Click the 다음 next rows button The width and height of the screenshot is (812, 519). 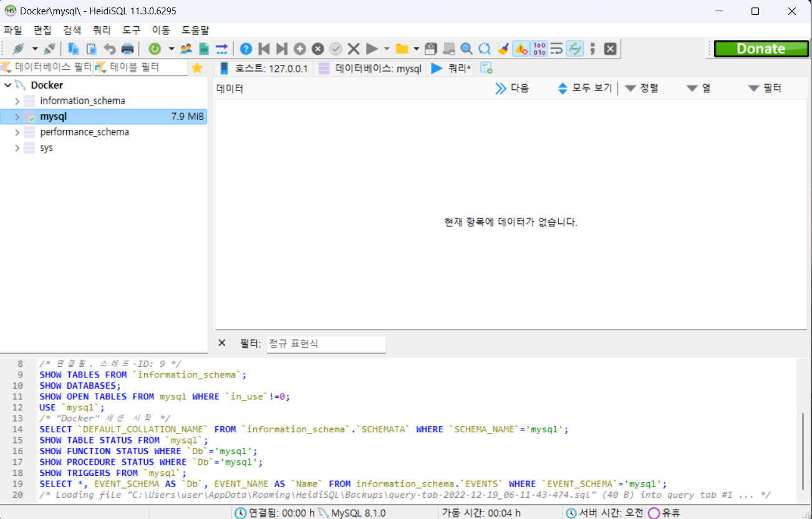(512, 89)
